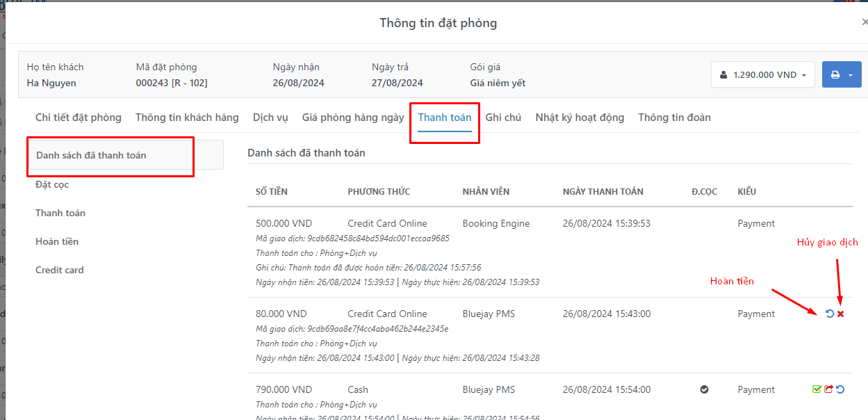
Task: Go to the Dịch vụ tab
Action: (x=270, y=118)
